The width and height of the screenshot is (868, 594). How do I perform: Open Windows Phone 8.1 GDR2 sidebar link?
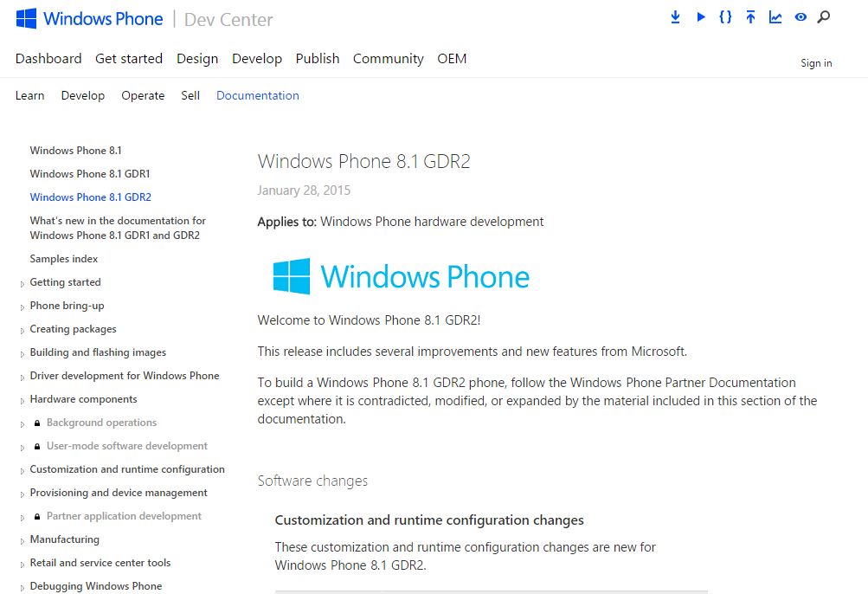[90, 197]
